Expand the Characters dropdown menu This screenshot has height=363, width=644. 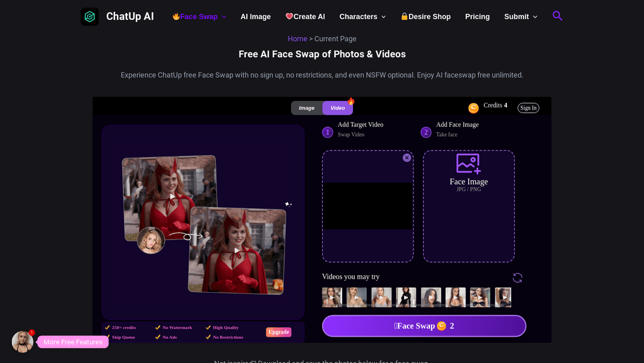click(x=363, y=17)
